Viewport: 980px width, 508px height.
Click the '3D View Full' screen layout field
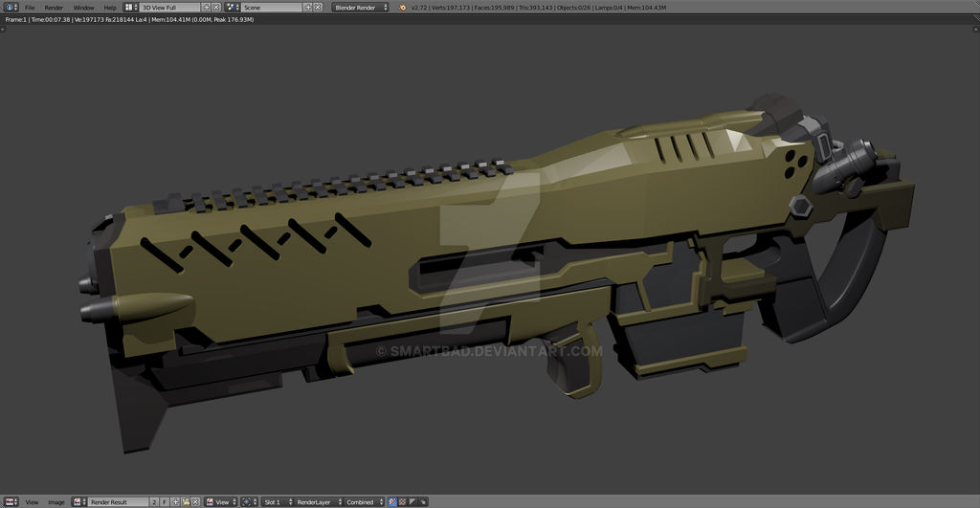tap(169, 8)
